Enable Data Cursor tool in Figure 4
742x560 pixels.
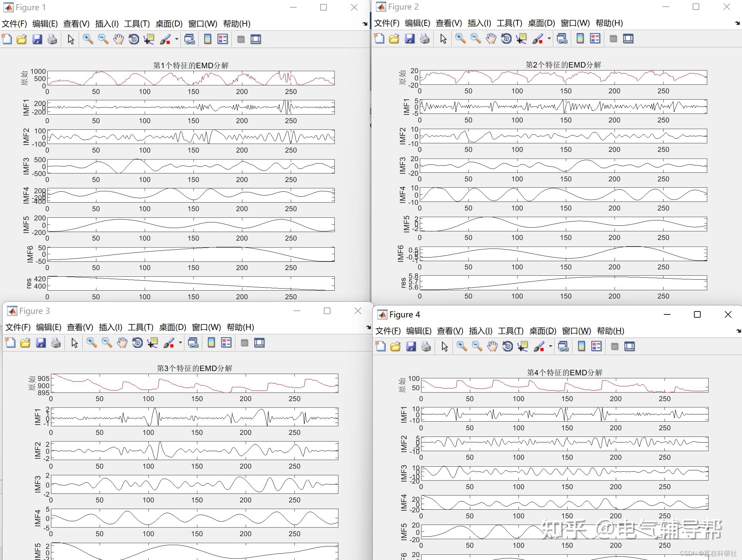click(x=522, y=347)
